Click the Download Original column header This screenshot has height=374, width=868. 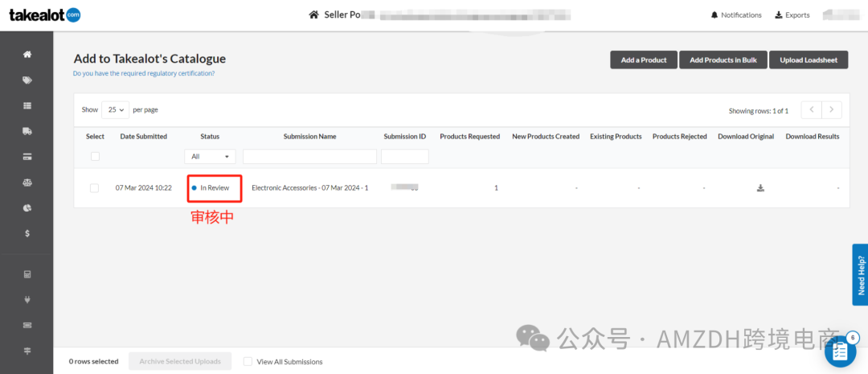coord(746,136)
